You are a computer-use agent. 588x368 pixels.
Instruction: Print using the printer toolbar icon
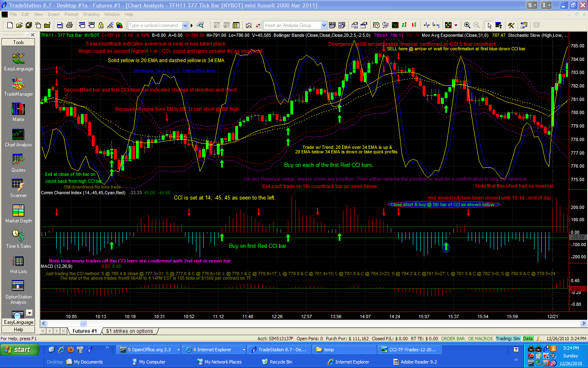tap(69, 25)
